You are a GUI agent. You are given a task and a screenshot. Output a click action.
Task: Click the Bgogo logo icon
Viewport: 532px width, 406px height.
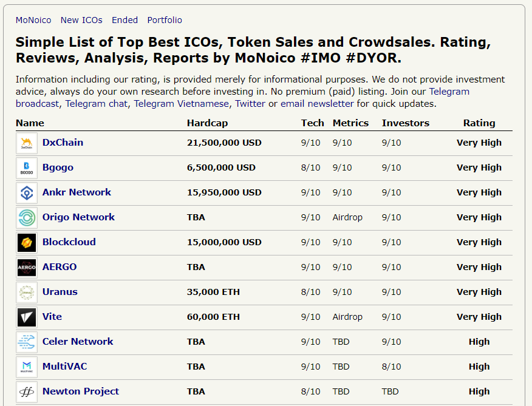click(27, 168)
